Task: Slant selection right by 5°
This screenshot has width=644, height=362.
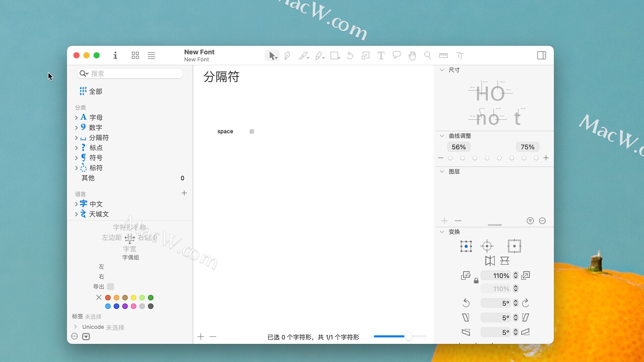Action: pos(526,317)
